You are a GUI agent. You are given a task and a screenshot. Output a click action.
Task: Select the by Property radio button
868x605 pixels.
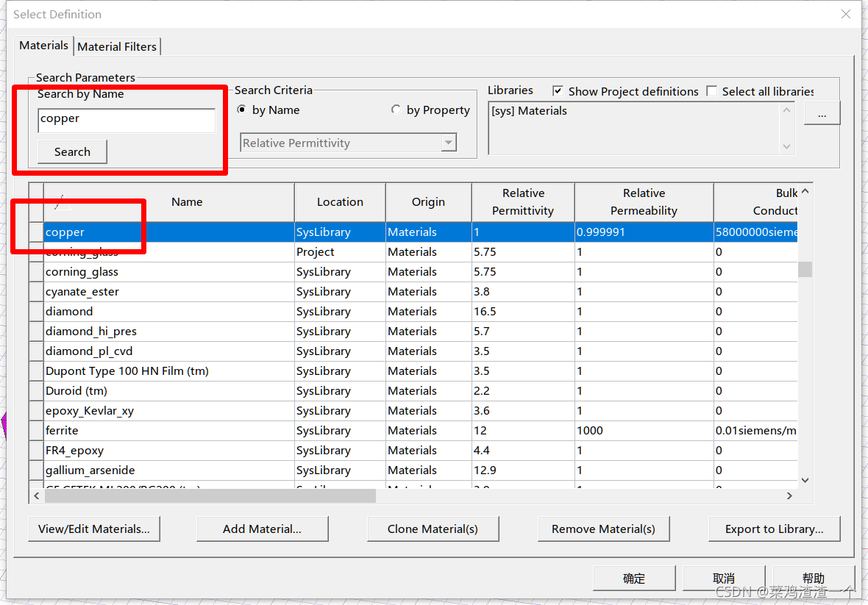396,110
